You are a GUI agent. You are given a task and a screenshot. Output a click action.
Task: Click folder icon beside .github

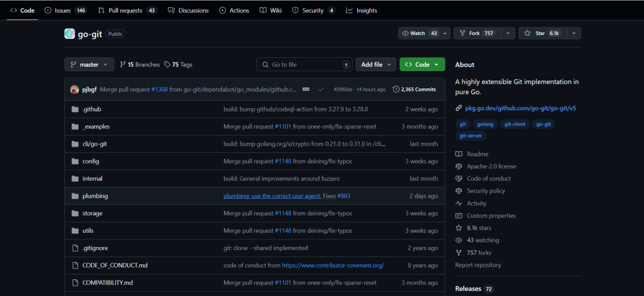[x=75, y=109]
